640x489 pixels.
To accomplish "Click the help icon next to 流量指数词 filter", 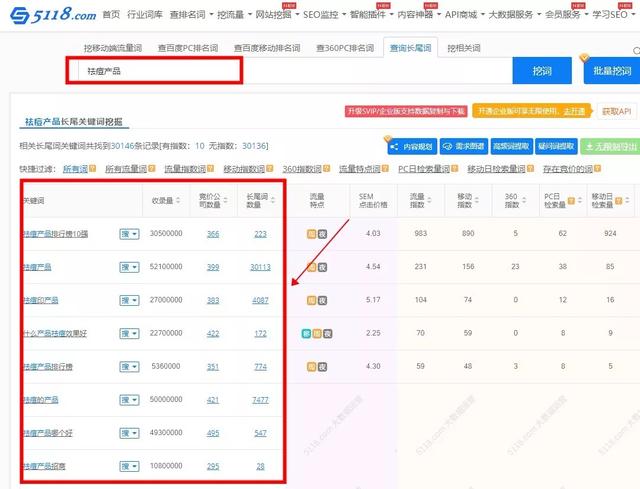I will tap(209, 169).
